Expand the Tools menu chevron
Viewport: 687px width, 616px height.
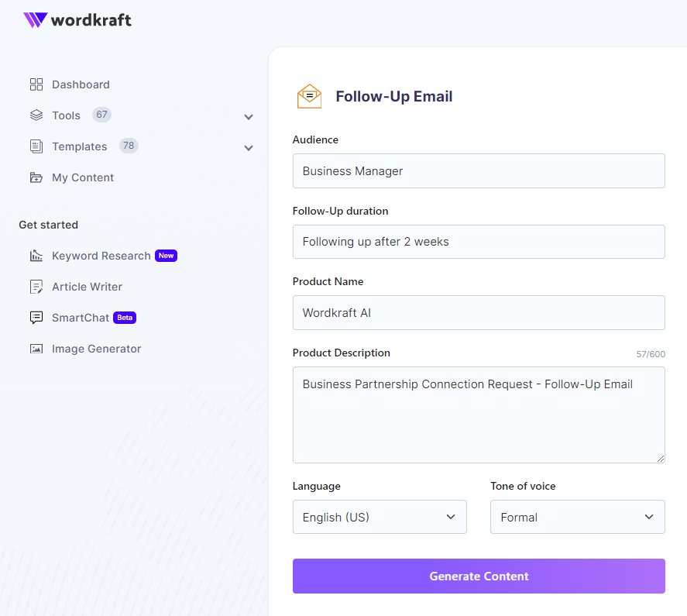pos(249,117)
